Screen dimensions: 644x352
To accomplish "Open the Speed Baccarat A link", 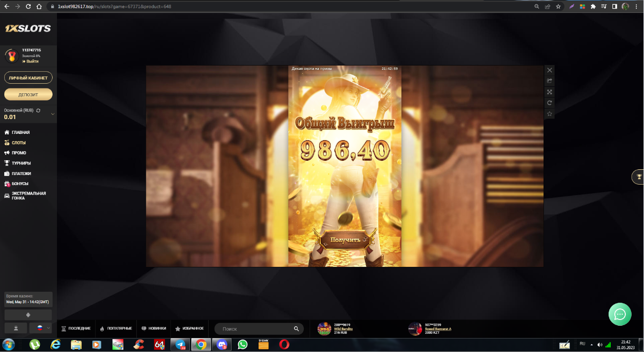I will tap(438, 329).
